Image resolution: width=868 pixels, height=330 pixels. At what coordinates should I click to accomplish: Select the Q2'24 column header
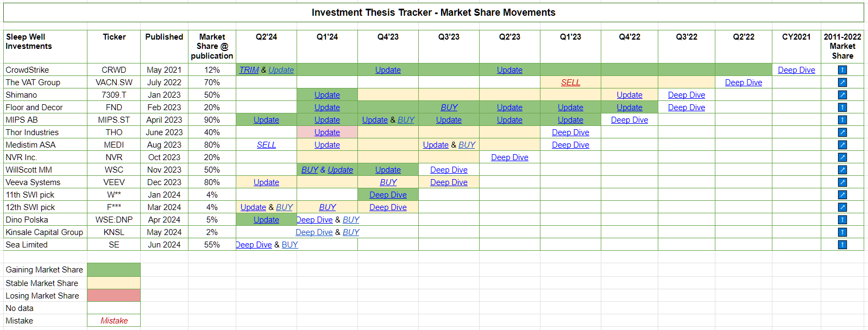(266, 47)
